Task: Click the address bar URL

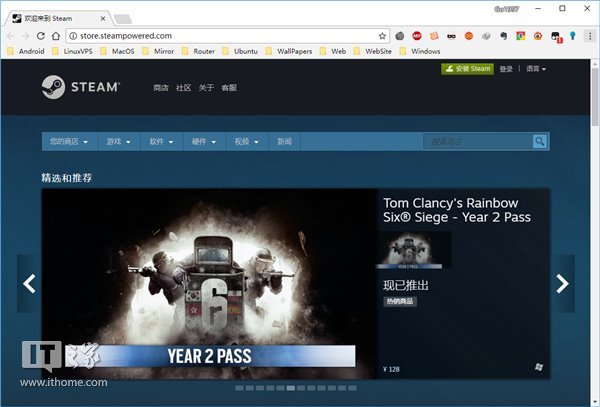Action: (x=126, y=36)
